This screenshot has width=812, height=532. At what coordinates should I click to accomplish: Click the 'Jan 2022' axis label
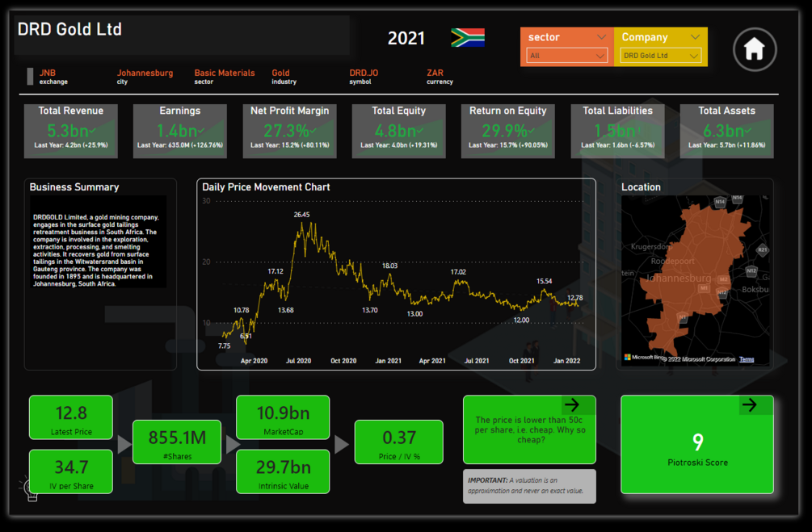click(566, 361)
